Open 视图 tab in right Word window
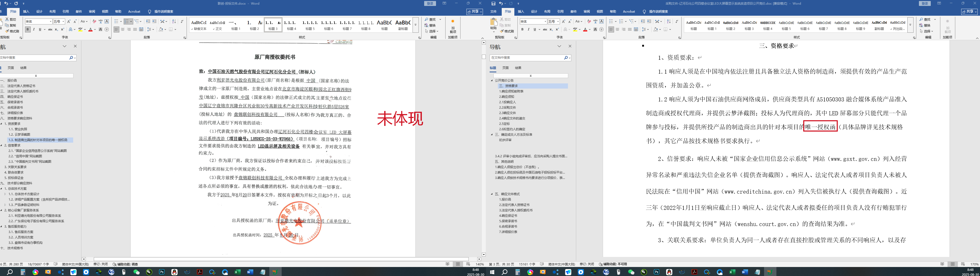Viewport: 980px width, 276px height. click(x=600, y=11)
